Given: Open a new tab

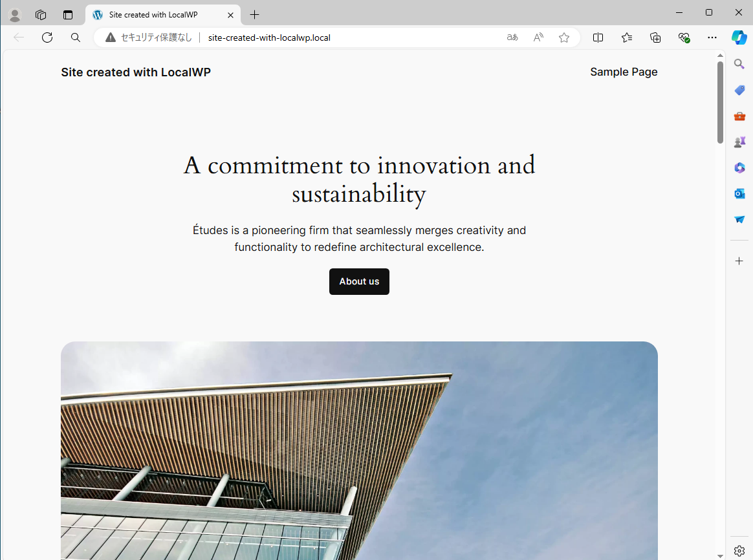Looking at the screenshot, I should pyautogui.click(x=255, y=15).
